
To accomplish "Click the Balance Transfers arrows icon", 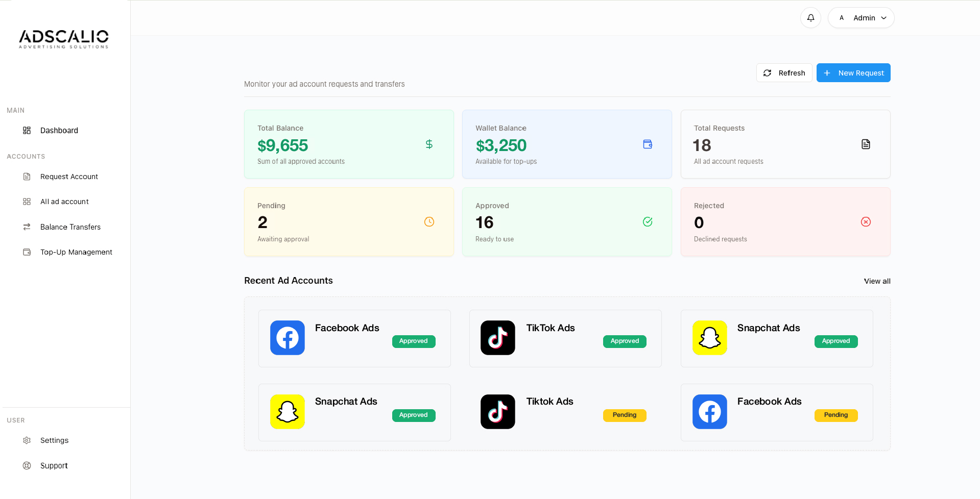I will click(x=27, y=227).
